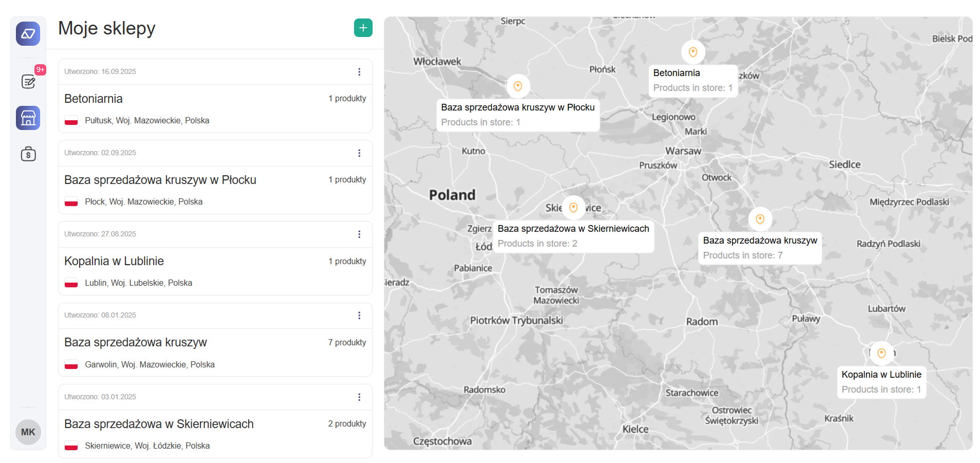Screen dimensions: 980x463
Task: Open the money bag finances icon
Action: click(x=28, y=154)
